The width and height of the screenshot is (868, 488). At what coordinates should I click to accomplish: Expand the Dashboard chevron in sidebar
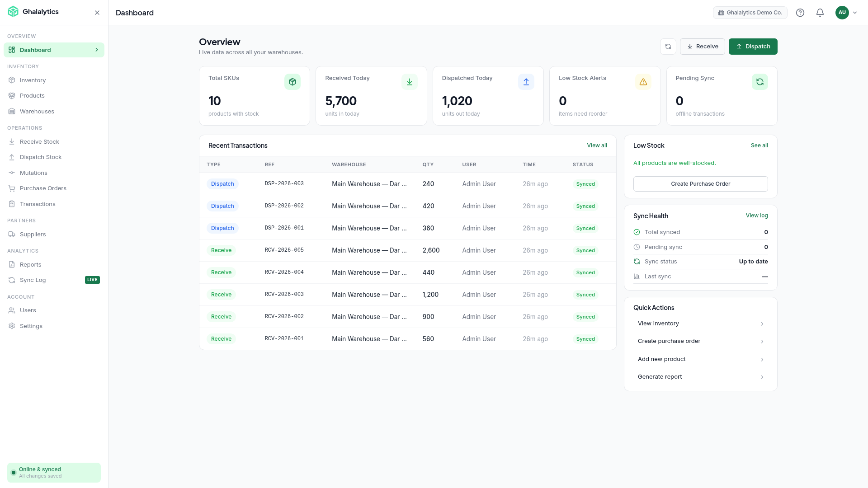[x=96, y=50]
